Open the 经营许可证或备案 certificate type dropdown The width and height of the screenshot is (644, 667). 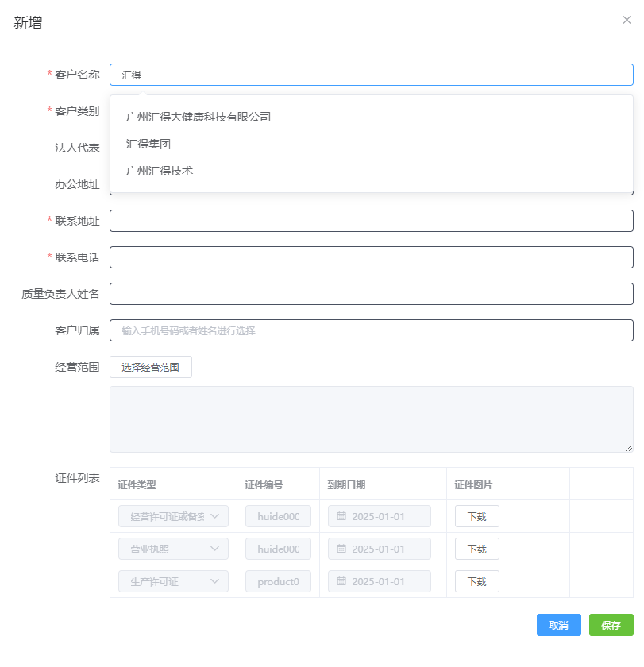[173, 516]
